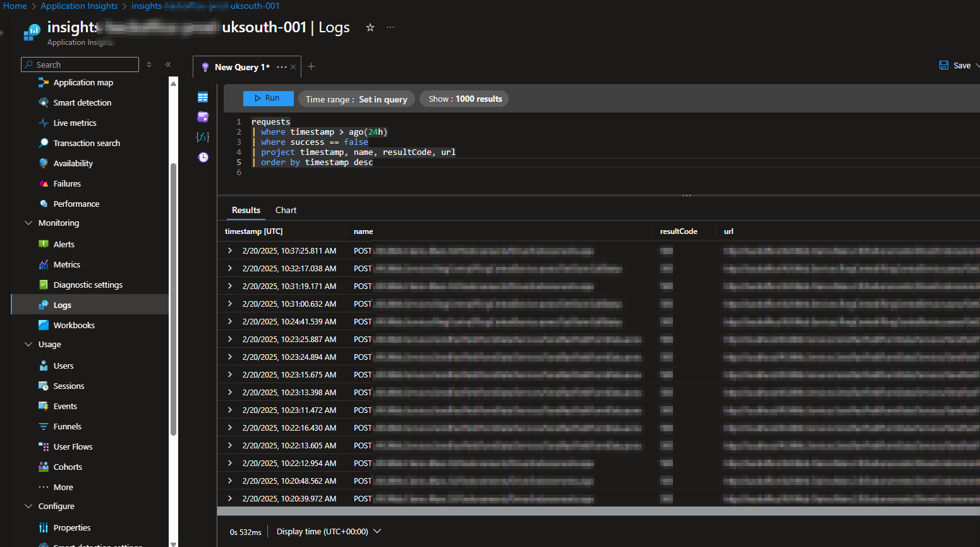Open Funnels page
980x547 pixels.
coord(67,426)
